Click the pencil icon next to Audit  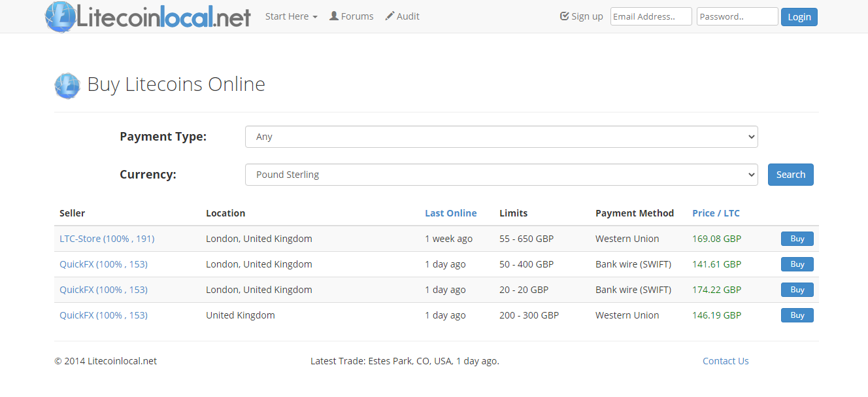coord(390,16)
